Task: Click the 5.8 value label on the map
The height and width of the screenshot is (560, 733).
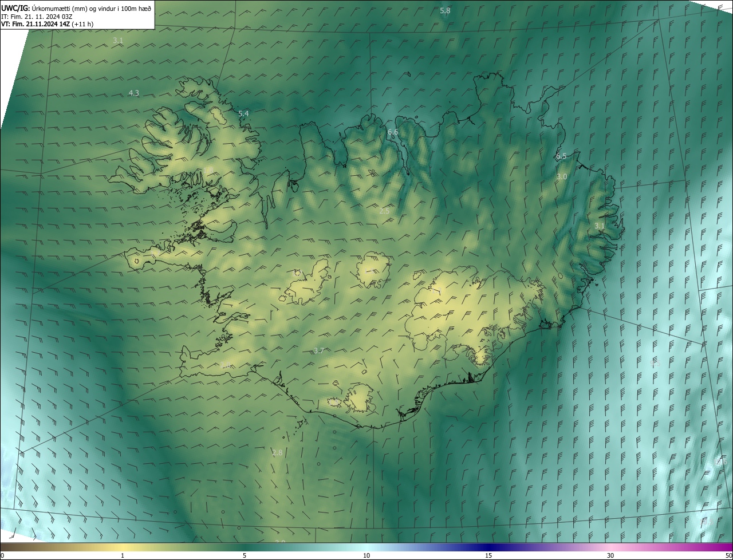Action: [445, 11]
